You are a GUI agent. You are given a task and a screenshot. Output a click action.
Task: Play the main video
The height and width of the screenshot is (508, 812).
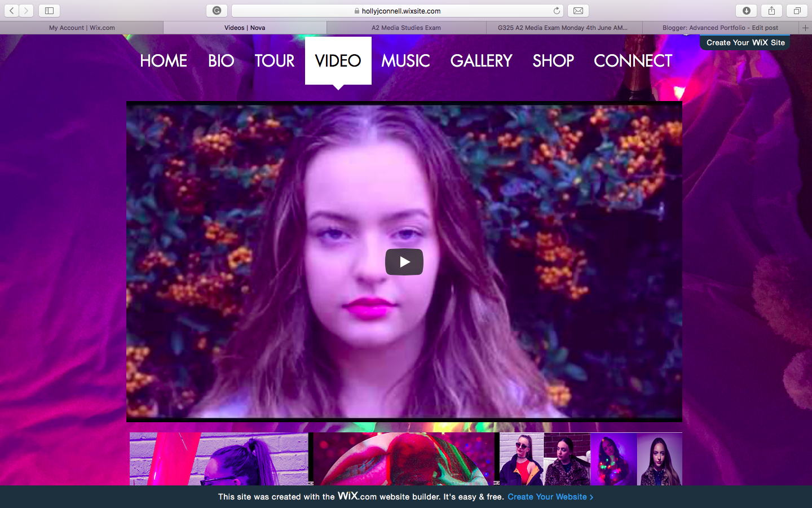404,262
